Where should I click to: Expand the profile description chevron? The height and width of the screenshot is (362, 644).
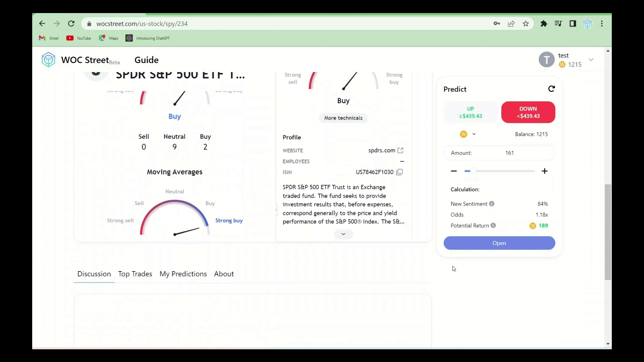pyautogui.click(x=343, y=234)
